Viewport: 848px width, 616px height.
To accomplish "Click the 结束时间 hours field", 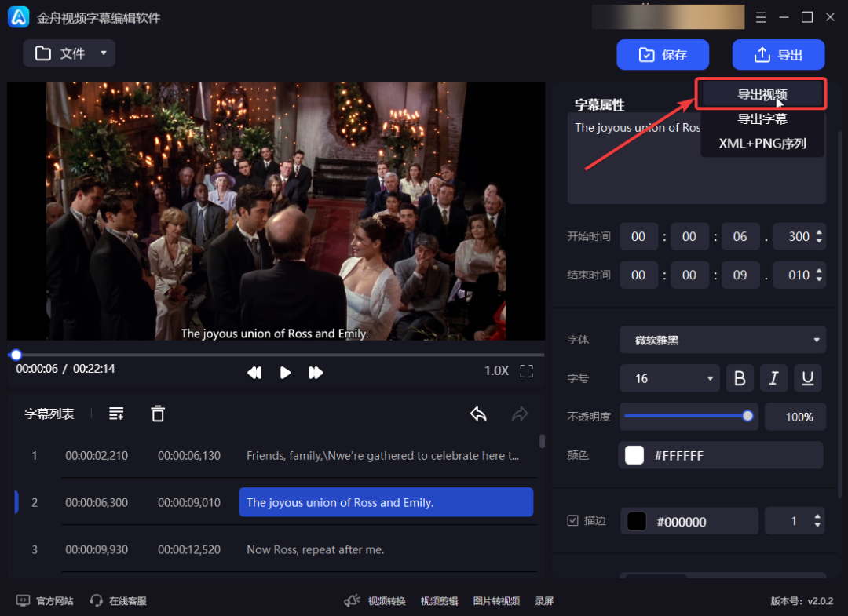I will click(638, 275).
